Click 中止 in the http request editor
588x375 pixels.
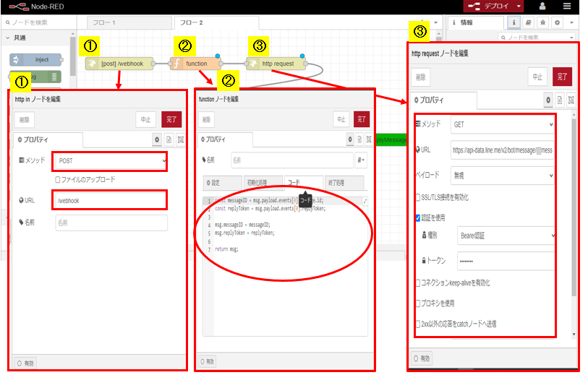click(537, 77)
